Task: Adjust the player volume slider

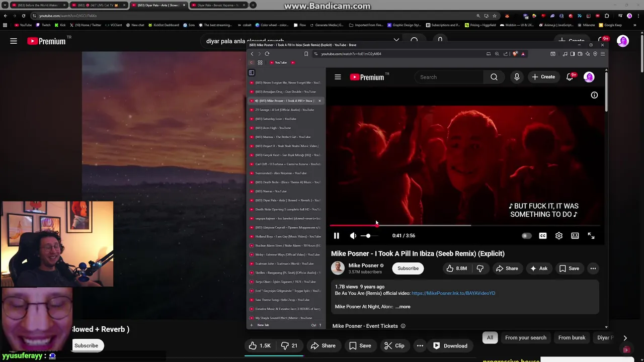Action: coord(369,236)
